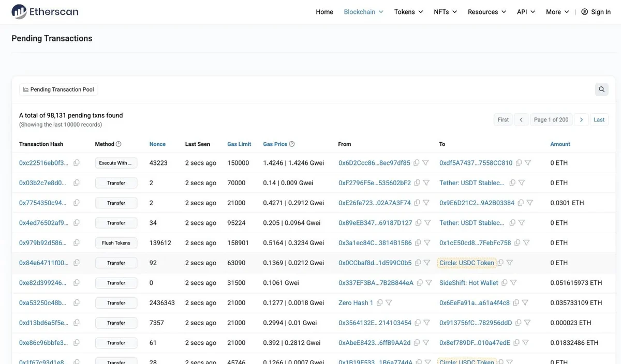Copy transaction hash 0xe86c96bbfe3

(x=77, y=343)
